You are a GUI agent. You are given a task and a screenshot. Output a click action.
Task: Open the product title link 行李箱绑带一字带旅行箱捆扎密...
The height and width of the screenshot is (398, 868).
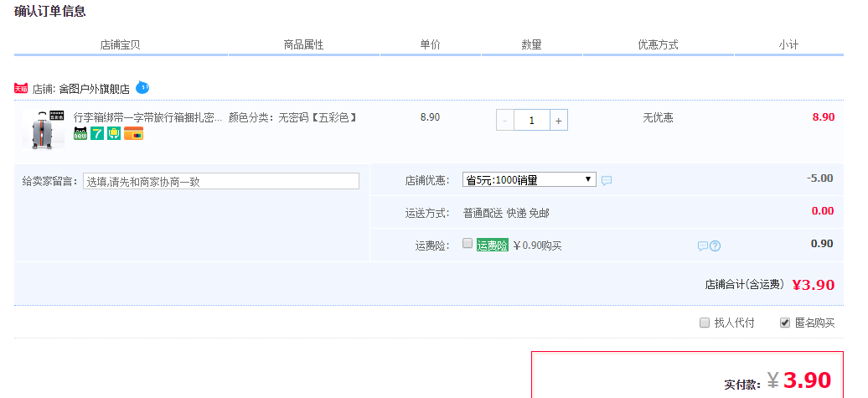pos(147,118)
